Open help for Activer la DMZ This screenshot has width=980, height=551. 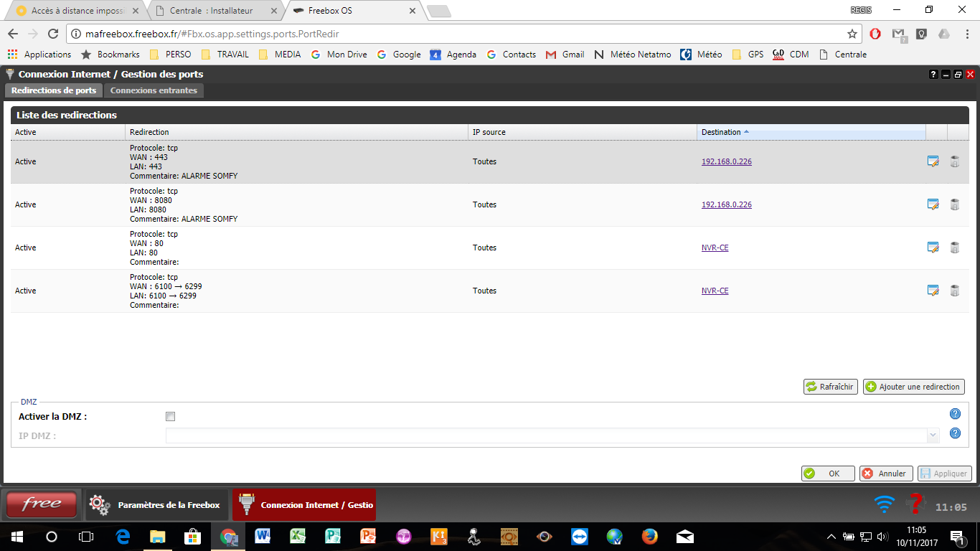coord(955,414)
